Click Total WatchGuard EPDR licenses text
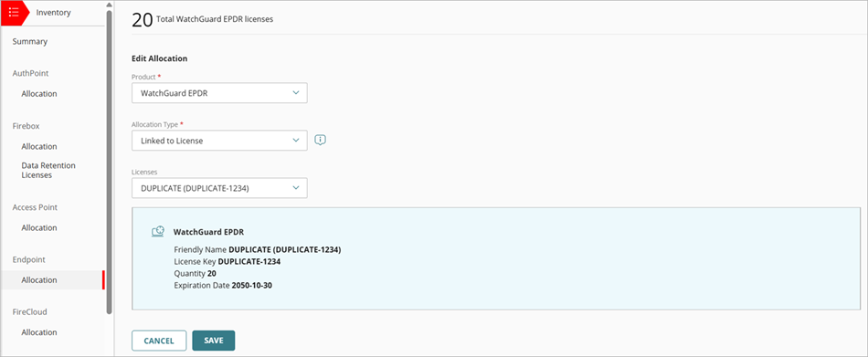 (x=215, y=19)
